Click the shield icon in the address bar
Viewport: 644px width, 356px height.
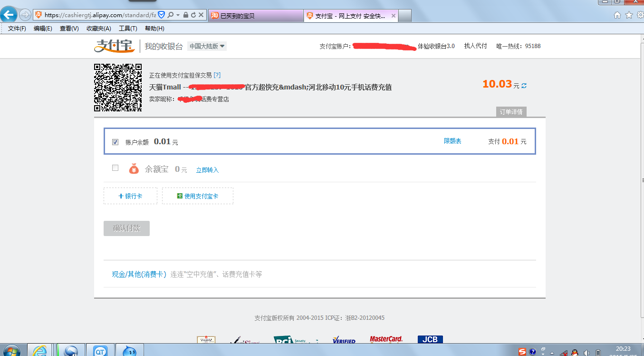161,15
